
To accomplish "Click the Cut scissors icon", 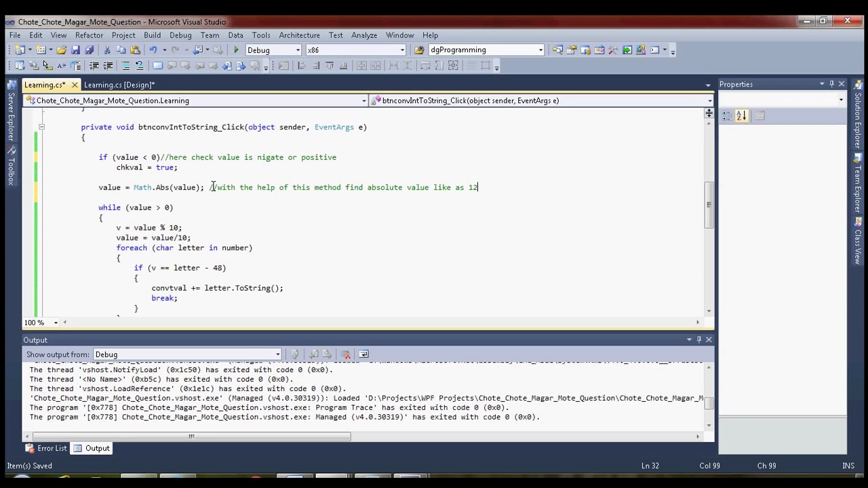I will click(x=106, y=49).
